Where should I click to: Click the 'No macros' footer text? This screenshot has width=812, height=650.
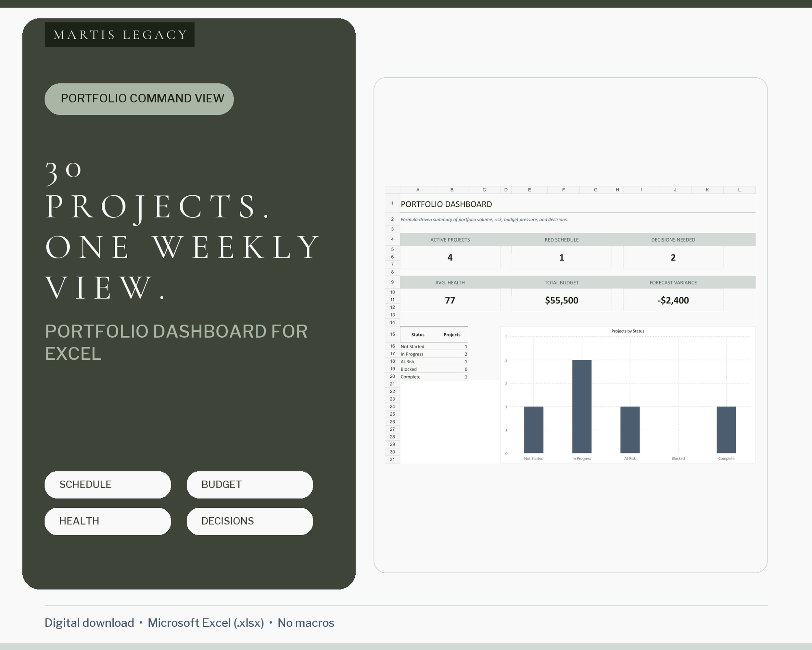coord(306,623)
